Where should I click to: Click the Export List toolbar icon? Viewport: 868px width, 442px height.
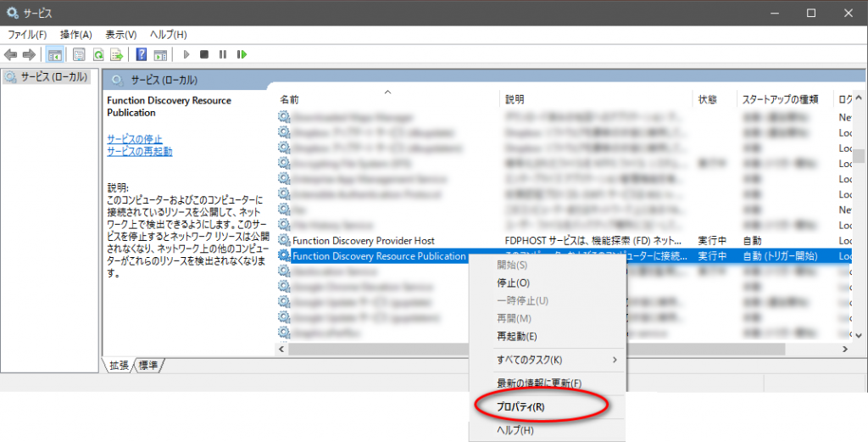pos(117,54)
